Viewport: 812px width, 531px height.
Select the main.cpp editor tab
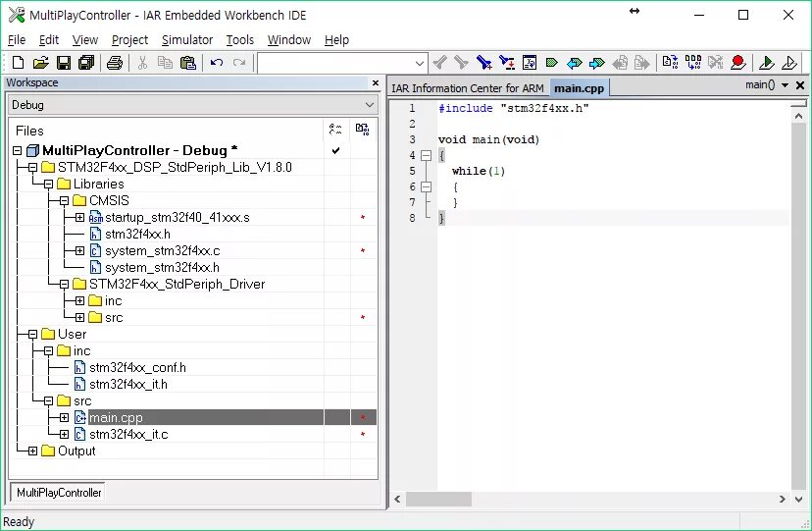(x=579, y=88)
